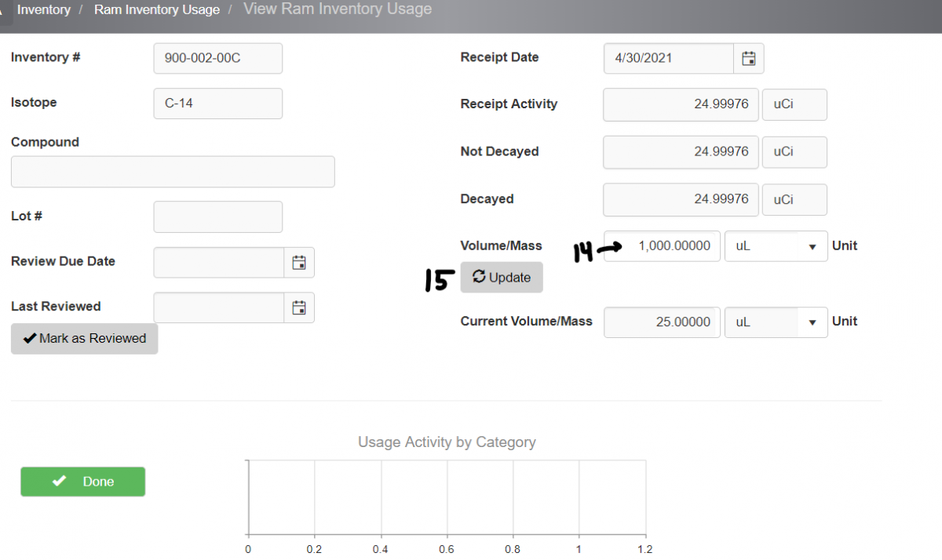The width and height of the screenshot is (942, 560).
Task: Open the Receipt Date calendar picker
Action: click(x=749, y=59)
